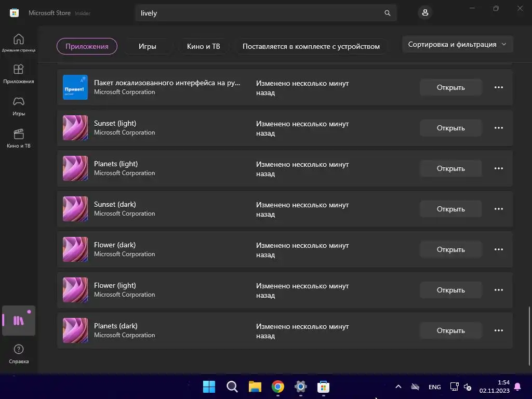Open more options for Planets (light)

pyautogui.click(x=498, y=168)
